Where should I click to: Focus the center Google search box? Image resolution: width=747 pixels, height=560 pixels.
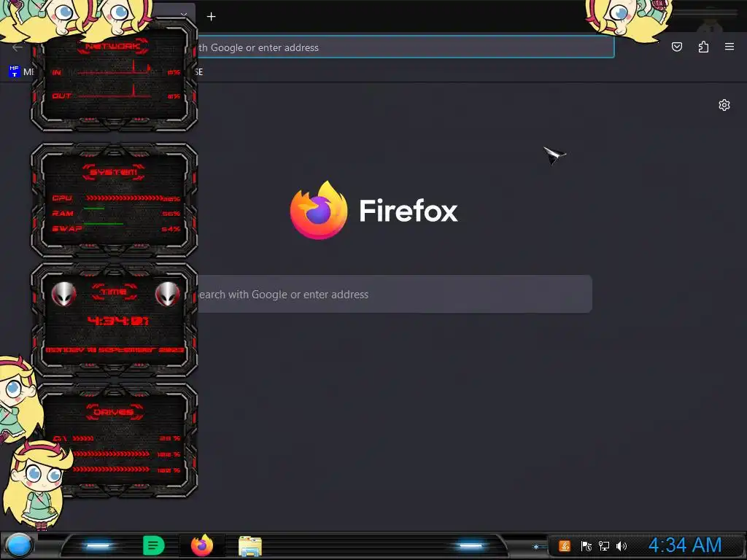(x=395, y=294)
